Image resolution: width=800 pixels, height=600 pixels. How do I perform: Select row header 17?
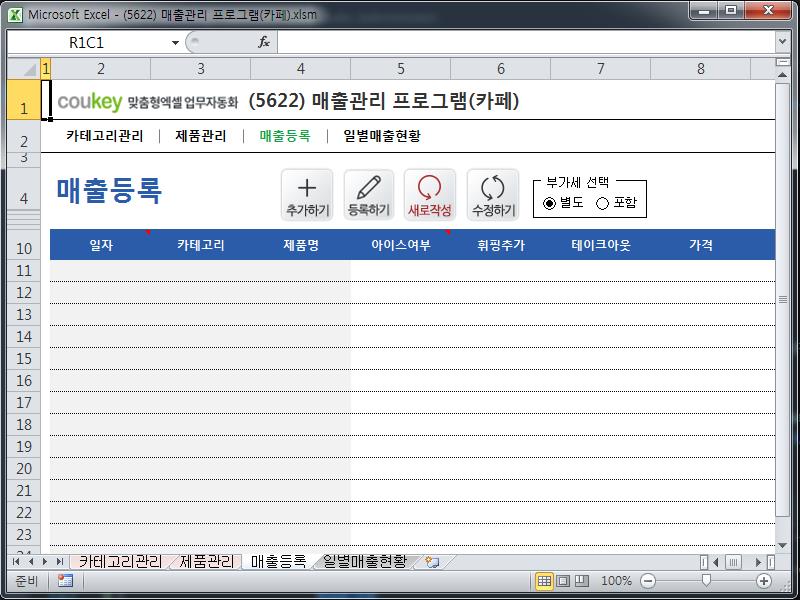(x=24, y=403)
